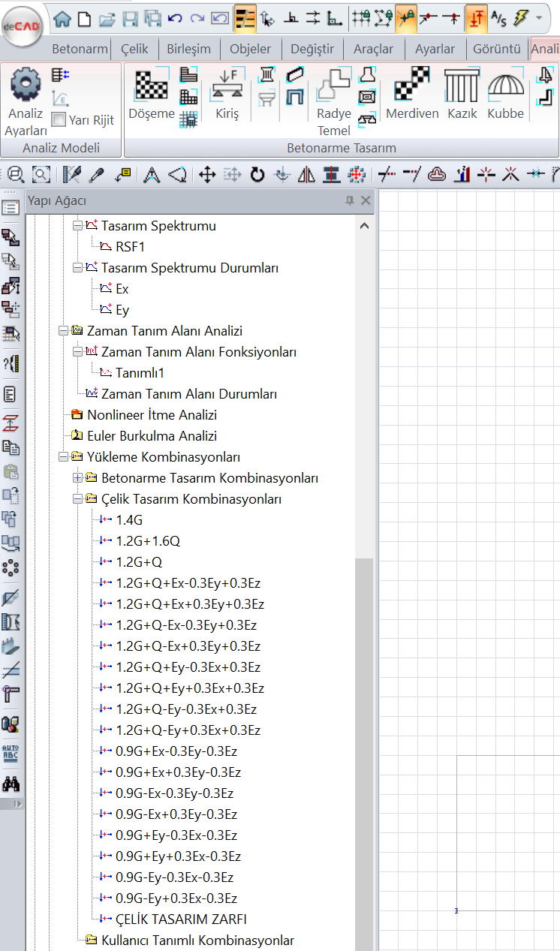This screenshot has height=951, width=560.
Task: Click the column (kolon) icon in ribbon
Action: click(267, 74)
